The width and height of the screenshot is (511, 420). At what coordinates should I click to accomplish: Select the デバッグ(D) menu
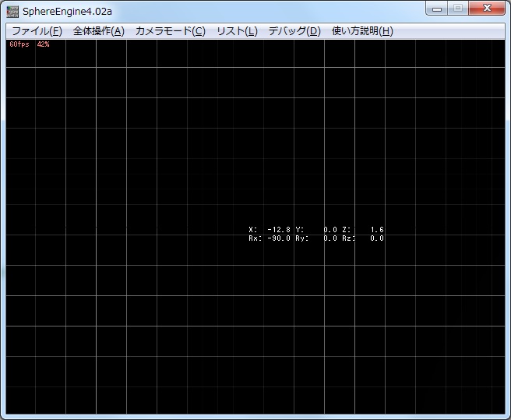pos(294,31)
